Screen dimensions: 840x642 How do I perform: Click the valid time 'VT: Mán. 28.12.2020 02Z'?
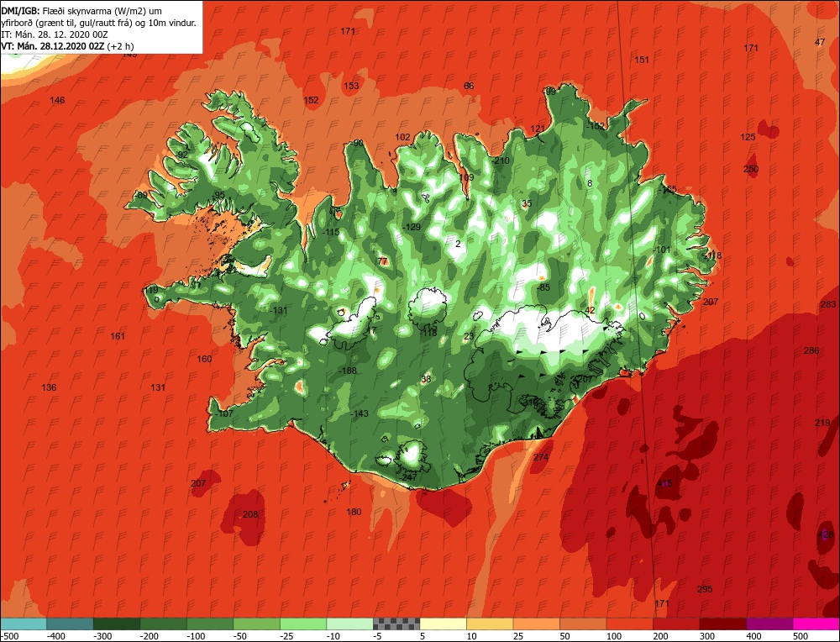click(x=52, y=46)
